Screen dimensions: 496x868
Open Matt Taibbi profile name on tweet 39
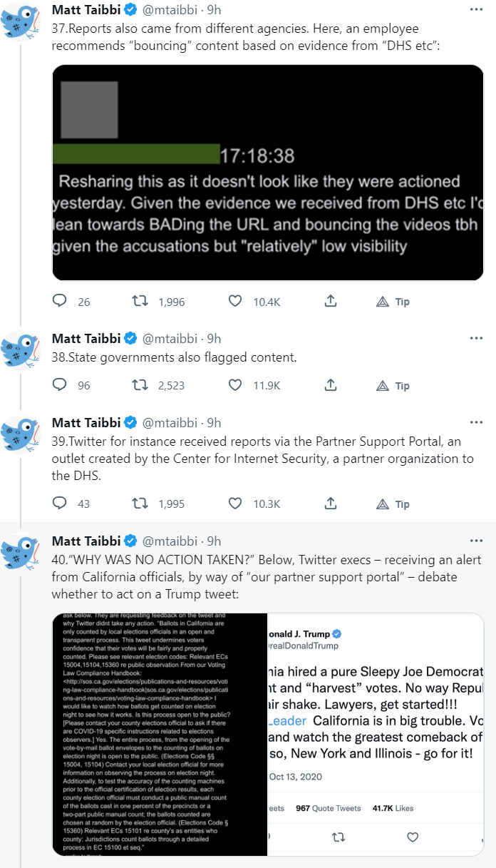point(86,422)
